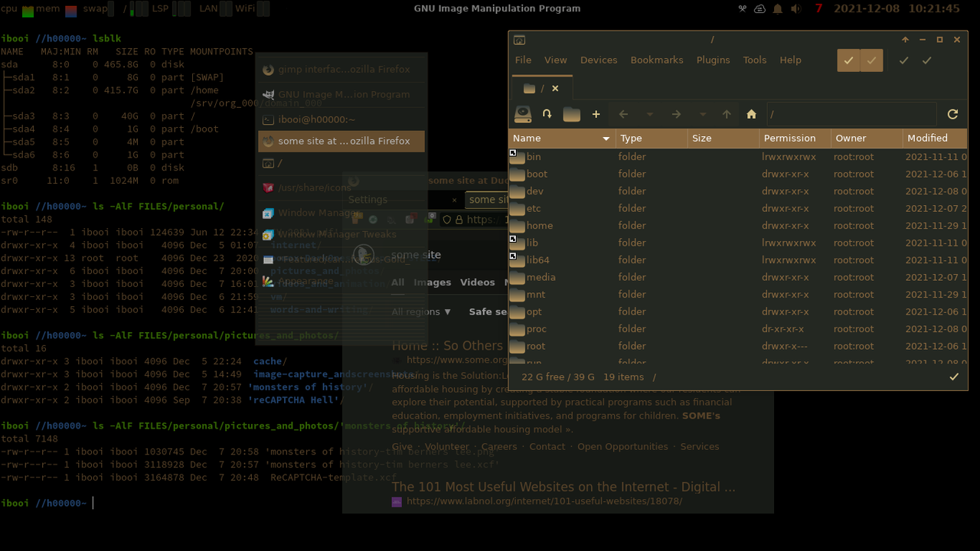
Task: Select the lib64 folder
Action: 738,260
